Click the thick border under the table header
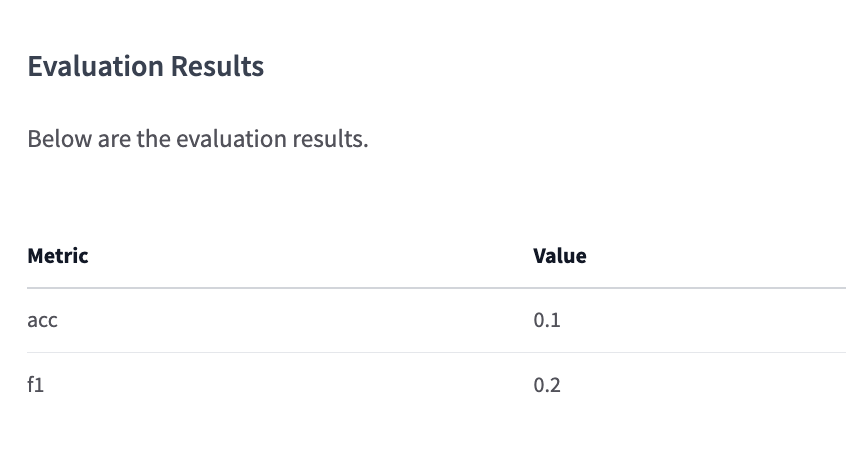 click(x=436, y=288)
